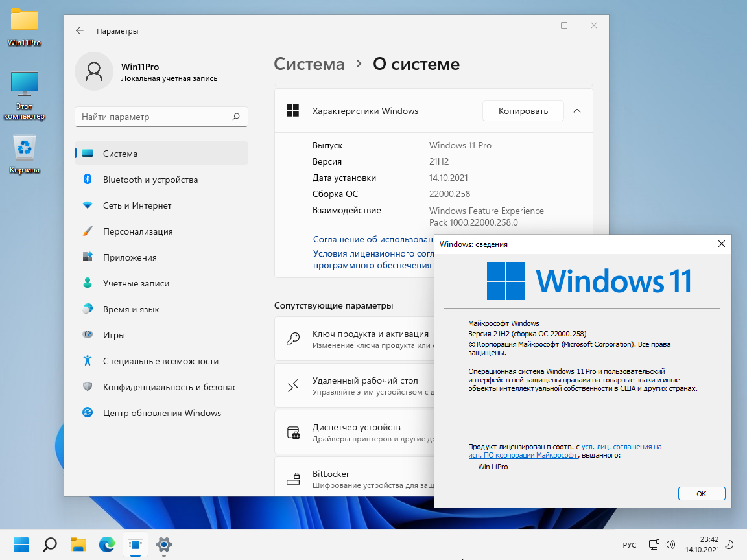Screen dimensions: 747x560
Task: Click the Games controller icon
Action: (88, 335)
